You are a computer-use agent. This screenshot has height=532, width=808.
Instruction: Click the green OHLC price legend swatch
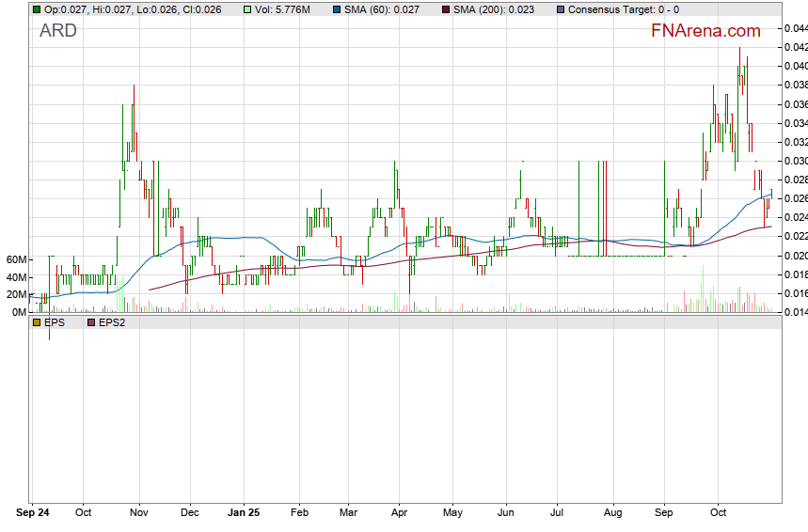36,9
